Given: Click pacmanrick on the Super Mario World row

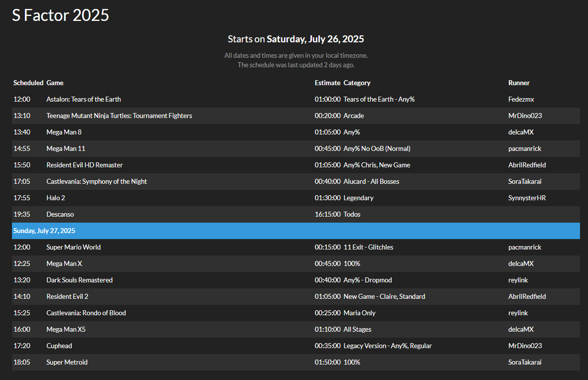Looking at the screenshot, I should click(525, 248).
